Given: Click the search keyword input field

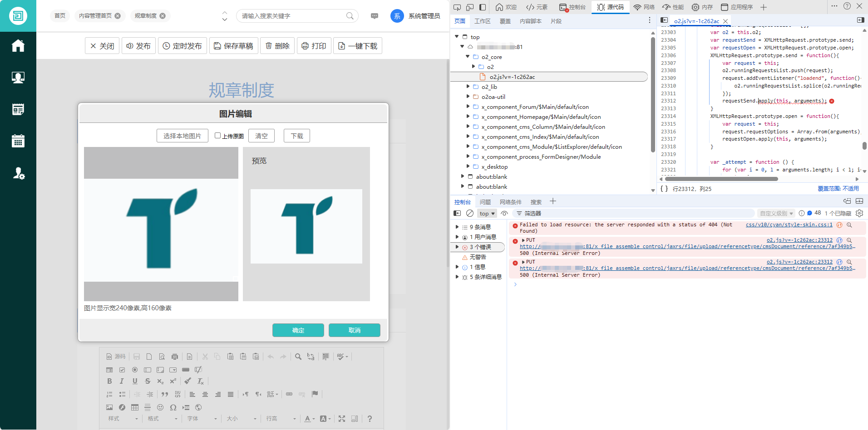Looking at the screenshot, I should [x=291, y=16].
